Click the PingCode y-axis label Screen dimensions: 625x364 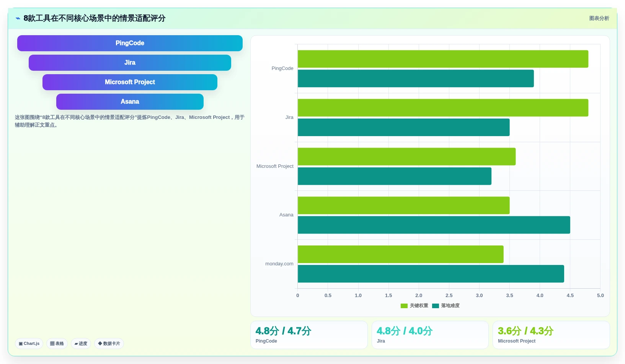(x=282, y=68)
